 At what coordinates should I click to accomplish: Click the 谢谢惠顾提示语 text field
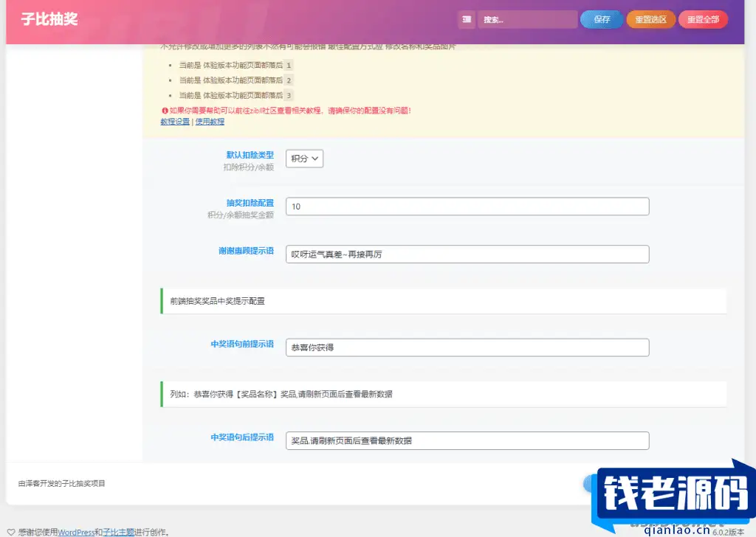467,254
